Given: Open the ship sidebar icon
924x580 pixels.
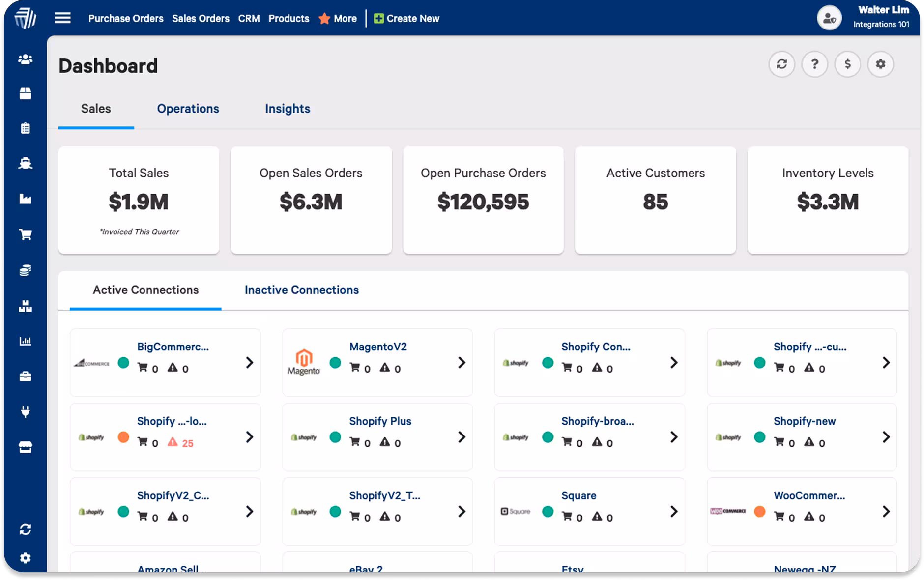Looking at the screenshot, I should click(25, 163).
